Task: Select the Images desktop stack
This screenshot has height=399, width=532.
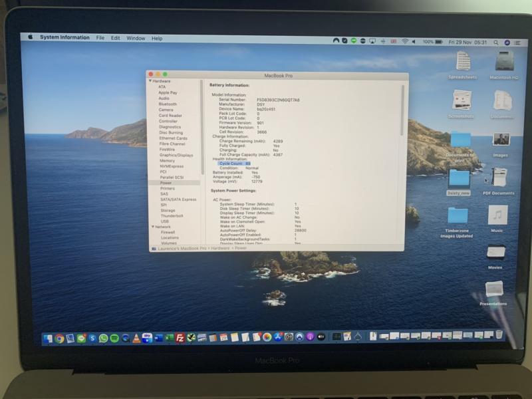Action: [x=501, y=145]
